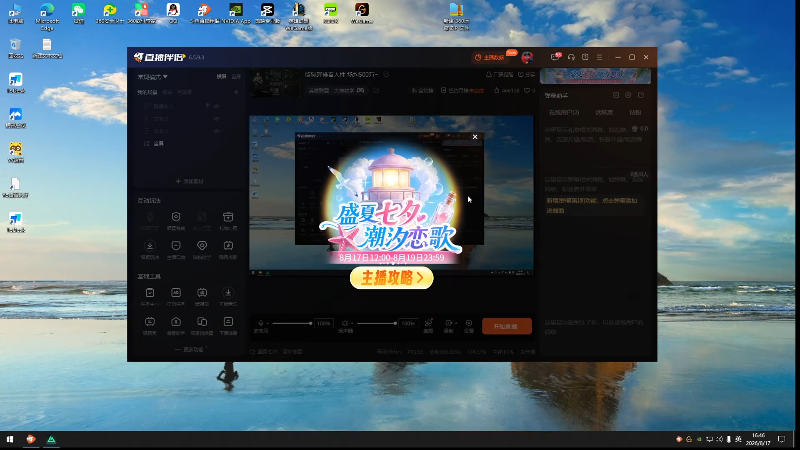Click the pop-out icon on the assistant panel header

click(641, 95)
